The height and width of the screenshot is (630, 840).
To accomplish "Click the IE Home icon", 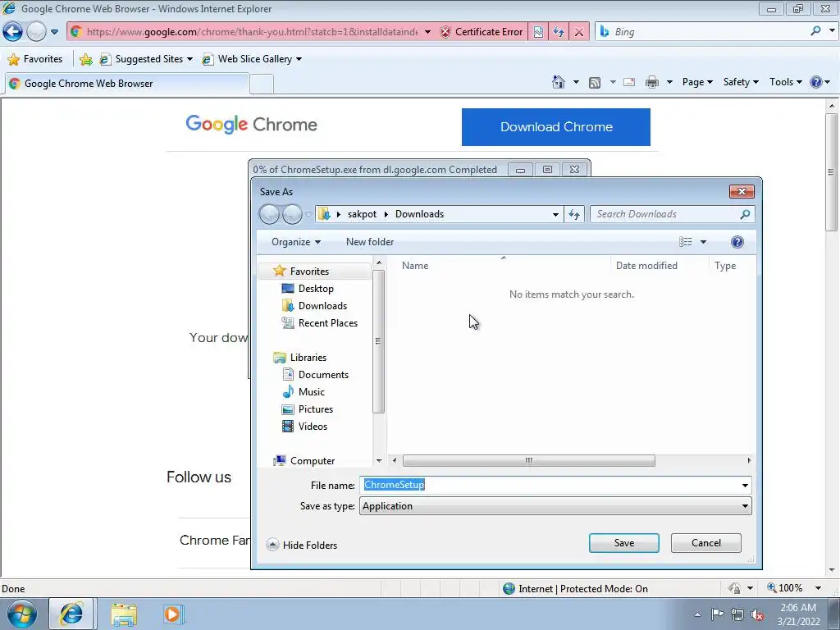I will (559, 82).
